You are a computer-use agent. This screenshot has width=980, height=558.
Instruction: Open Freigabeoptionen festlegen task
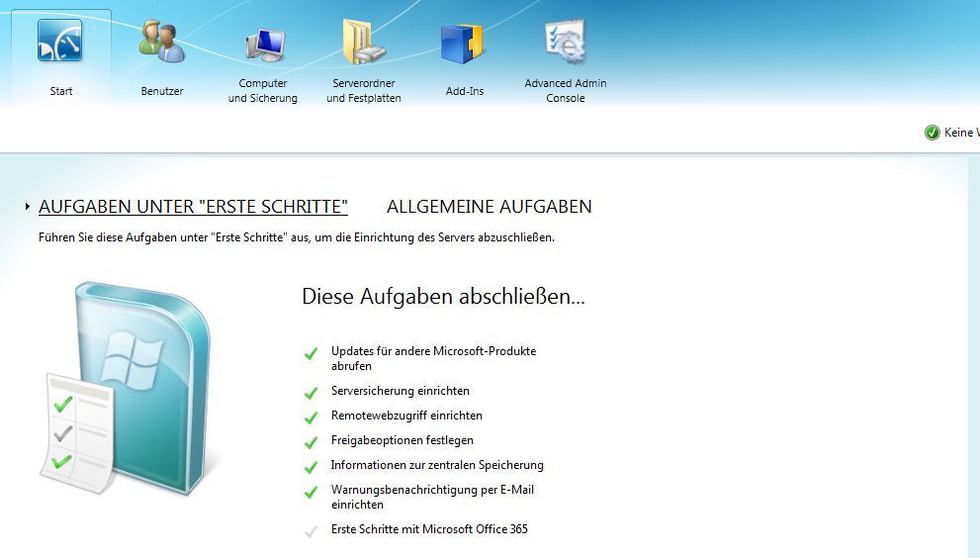(401, 440)
